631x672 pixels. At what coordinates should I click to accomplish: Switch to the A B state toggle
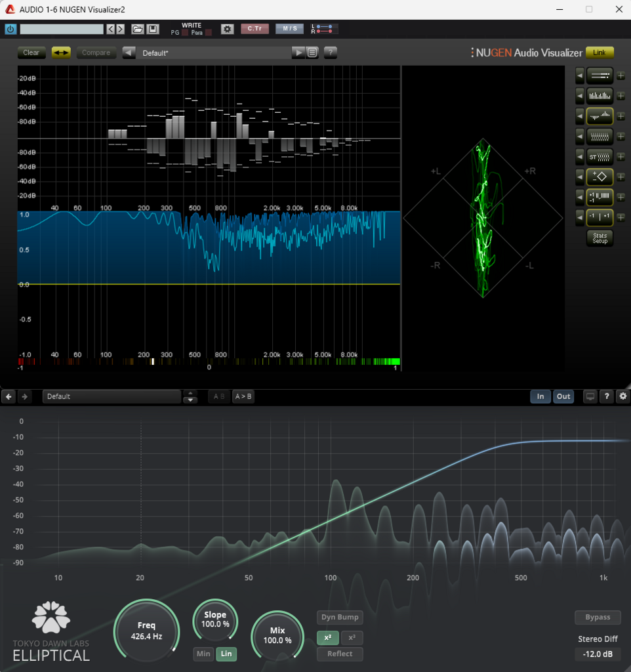coord(219,396)
